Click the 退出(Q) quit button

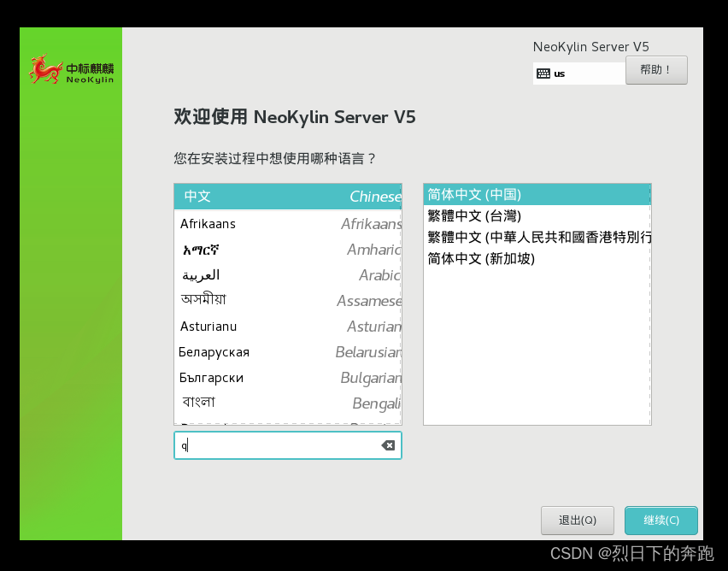click(x=577, y=521)
